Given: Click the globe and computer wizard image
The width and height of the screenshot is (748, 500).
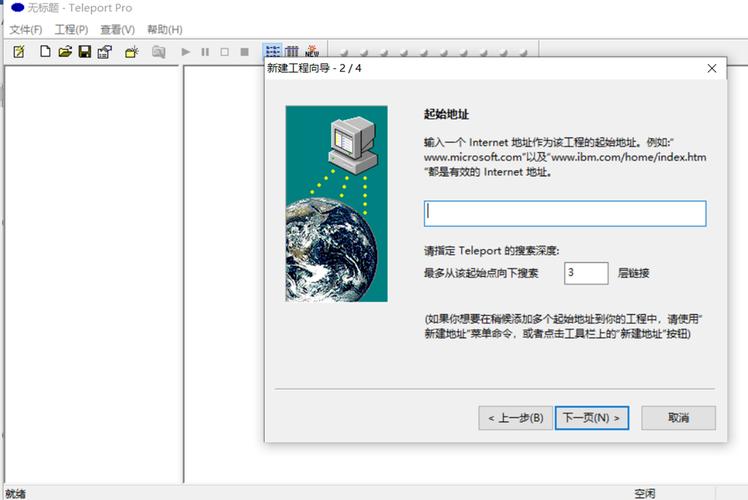Looking at the screenshot, I should (336, 204).
